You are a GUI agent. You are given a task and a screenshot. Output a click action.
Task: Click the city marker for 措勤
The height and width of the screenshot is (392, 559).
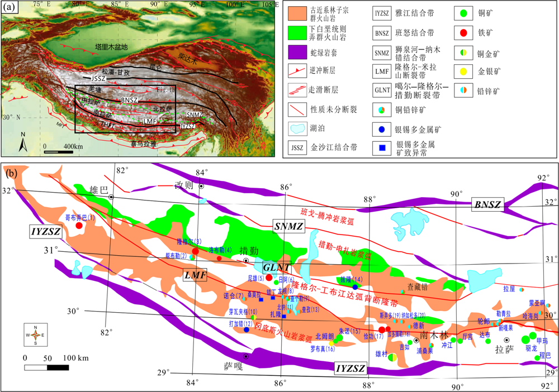[x=245, y=260]
